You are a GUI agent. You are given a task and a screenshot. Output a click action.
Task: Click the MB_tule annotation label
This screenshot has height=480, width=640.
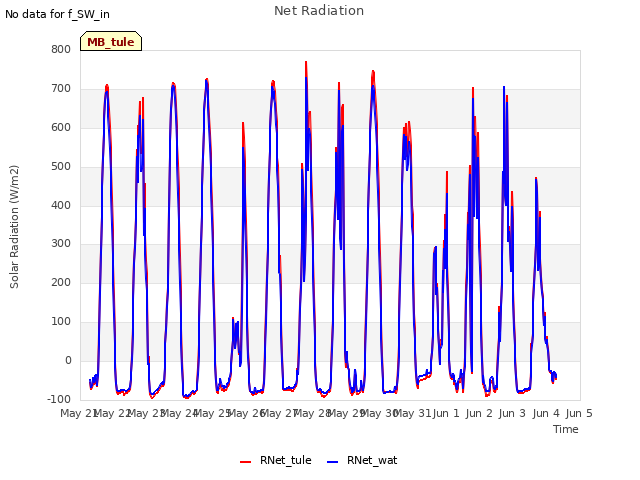click(x=111, y=41)
